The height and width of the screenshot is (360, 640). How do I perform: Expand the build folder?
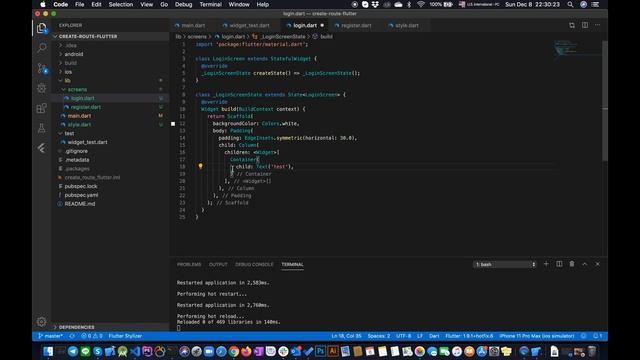tap(70, 63)
